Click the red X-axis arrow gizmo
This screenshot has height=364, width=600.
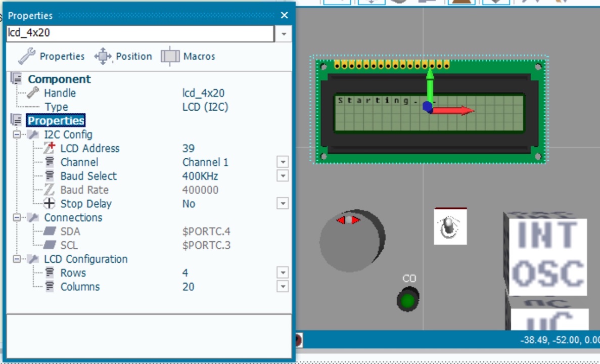tap(453, 111)
